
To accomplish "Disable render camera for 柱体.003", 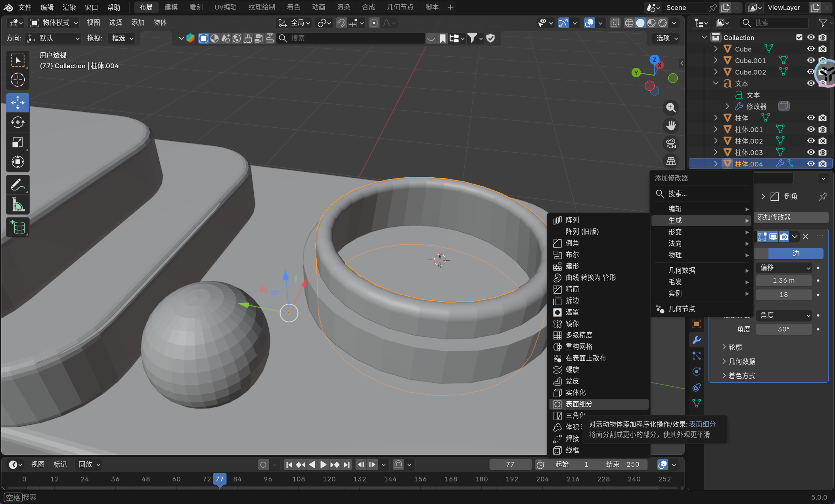I will [x=823, y=152].
